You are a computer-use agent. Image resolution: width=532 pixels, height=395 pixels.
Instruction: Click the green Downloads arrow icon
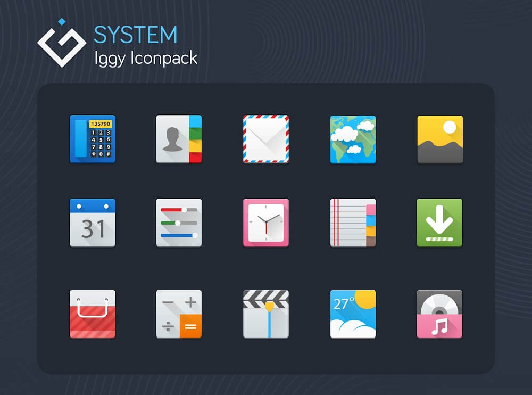coord(439,223)
